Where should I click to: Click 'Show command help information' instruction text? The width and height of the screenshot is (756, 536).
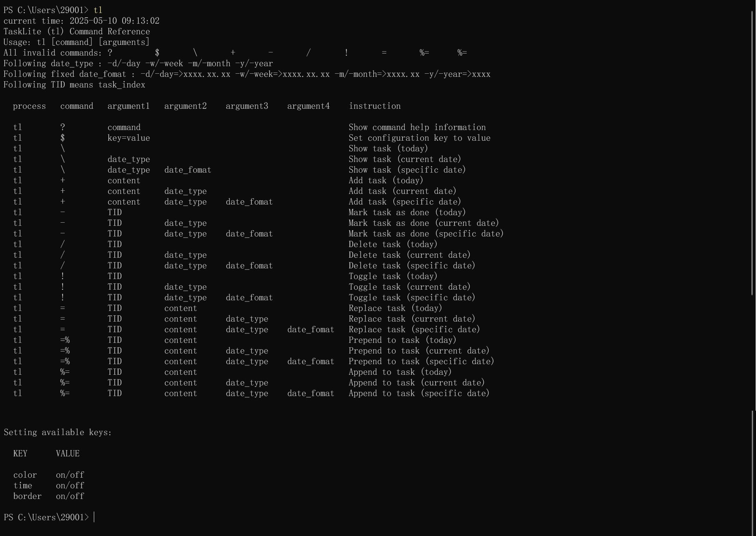tap(417, 127)
